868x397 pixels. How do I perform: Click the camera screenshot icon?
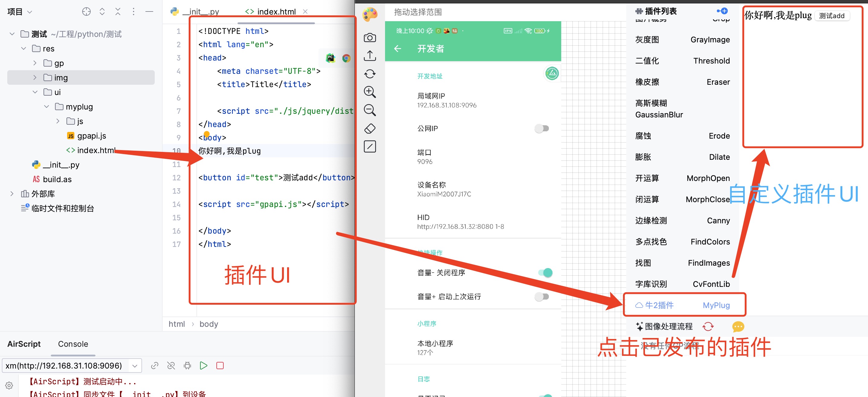[370, 38]
